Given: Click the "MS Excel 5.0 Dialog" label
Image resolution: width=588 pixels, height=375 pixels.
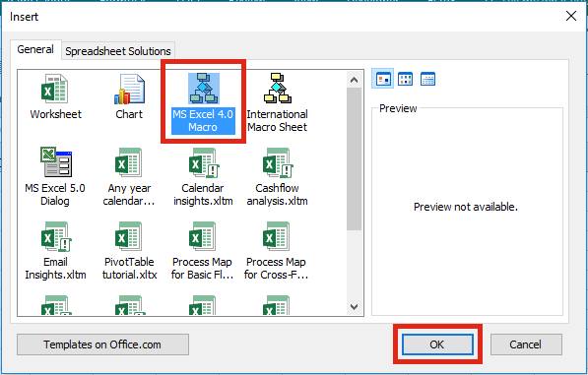Looking at the screenshot, I should [x=55, y=195].
